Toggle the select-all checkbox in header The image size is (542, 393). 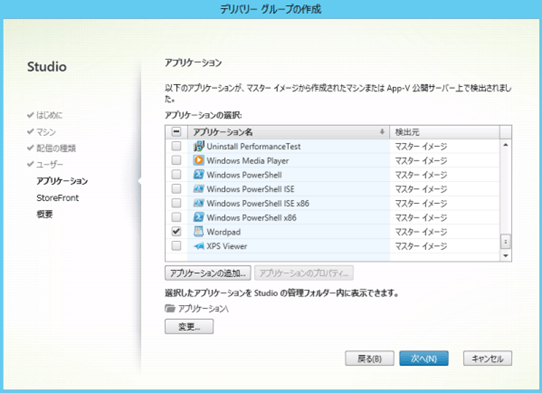(x=176, y=132)
